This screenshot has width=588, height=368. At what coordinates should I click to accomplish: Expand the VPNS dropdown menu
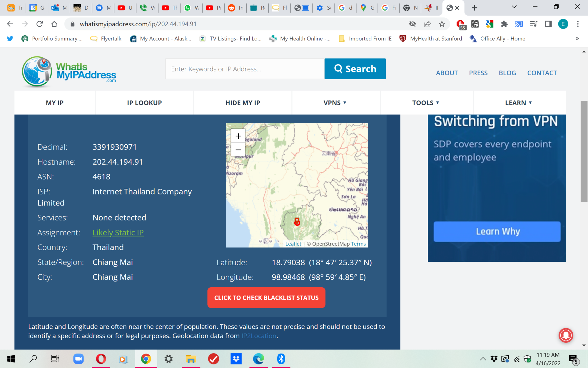coord(335,103)
